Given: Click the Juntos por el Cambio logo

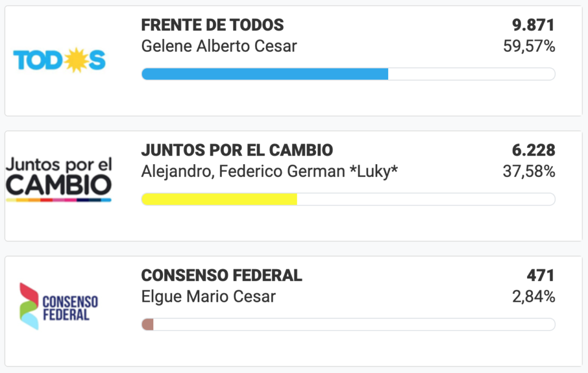Looking at the screenshot, I should pyautogui.click(x=59, y=179).
